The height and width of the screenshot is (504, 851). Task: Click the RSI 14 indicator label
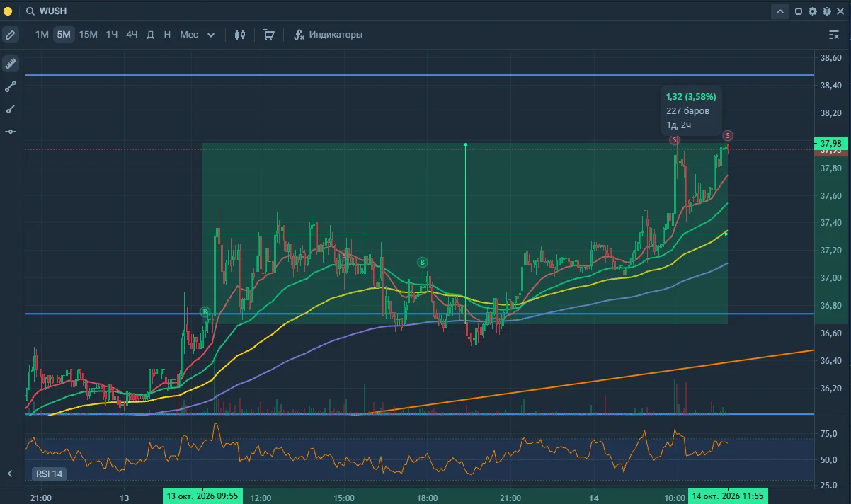[49, 474]
